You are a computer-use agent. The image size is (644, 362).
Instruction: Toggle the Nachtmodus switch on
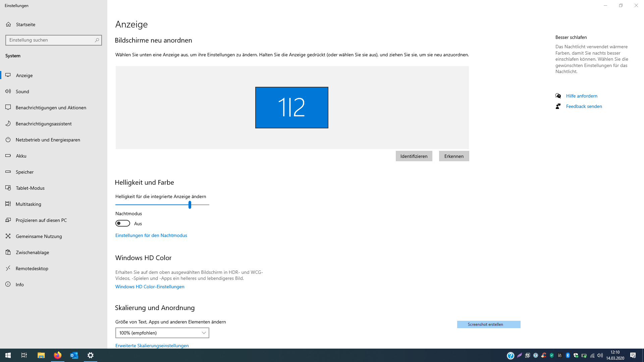123,223
